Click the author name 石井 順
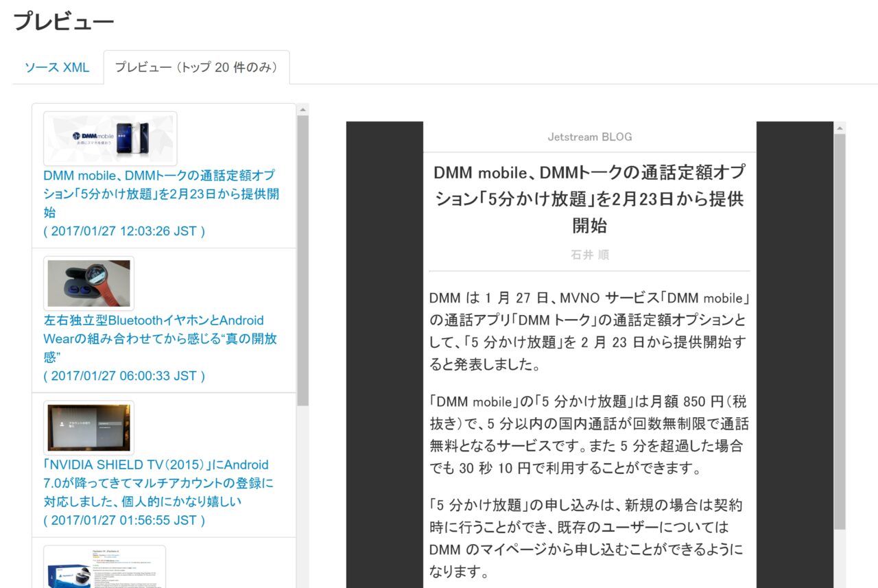 pos(589,255)
